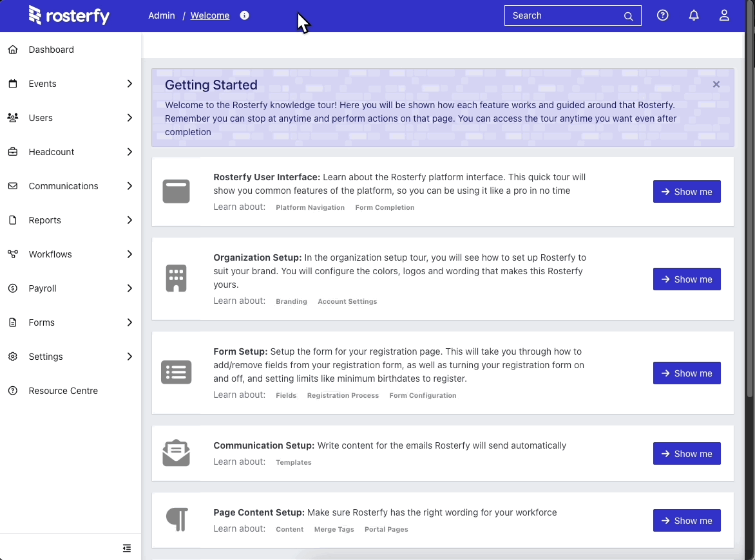Click the Form Setup list icon

[x=177, y=373]
